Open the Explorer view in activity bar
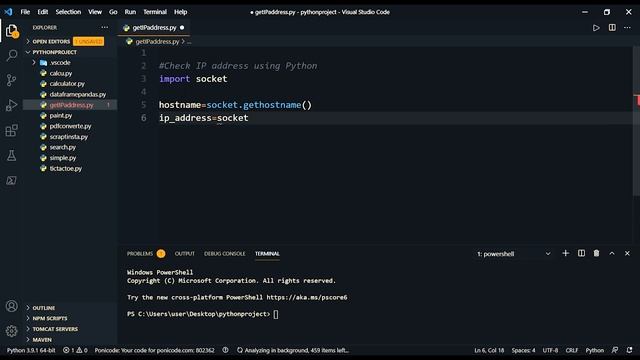Viewport: 640px width, 360px height. 11,31
